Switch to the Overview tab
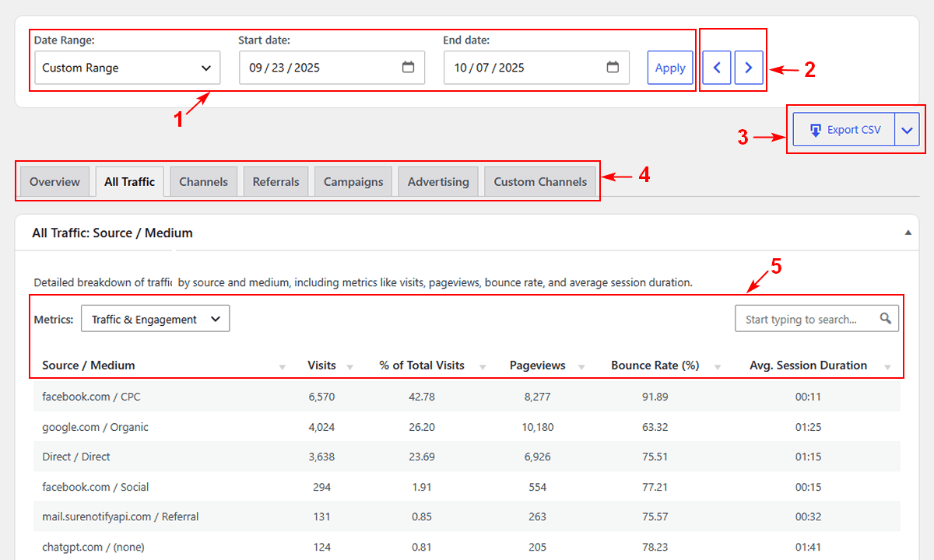Viewport: 934px width, 560px height. [x=54, y=181]
